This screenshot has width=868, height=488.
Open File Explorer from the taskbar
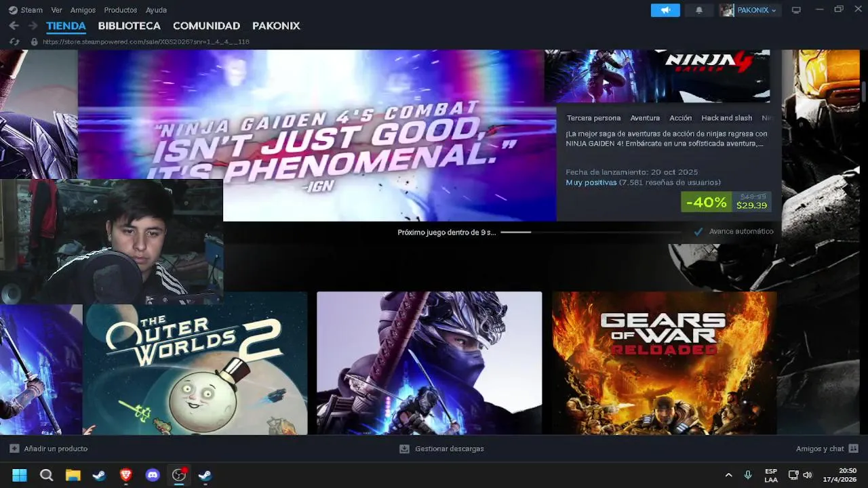tap(73, 475)
